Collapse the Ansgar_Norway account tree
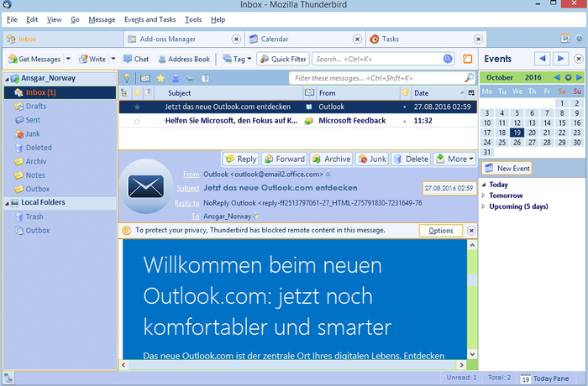The width and height of the screenshot is (588, 386). click(x=7, y=79)
